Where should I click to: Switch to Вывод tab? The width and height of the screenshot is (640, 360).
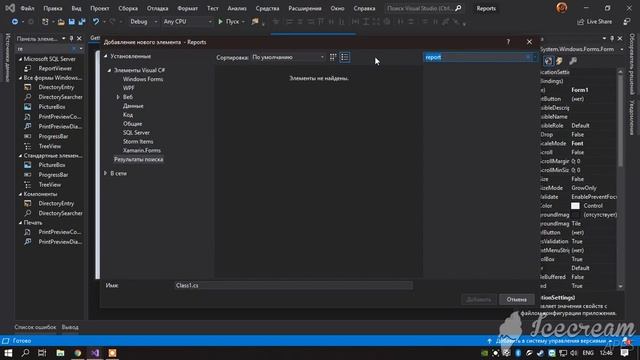pyautogui.click(x=70, y=327)
